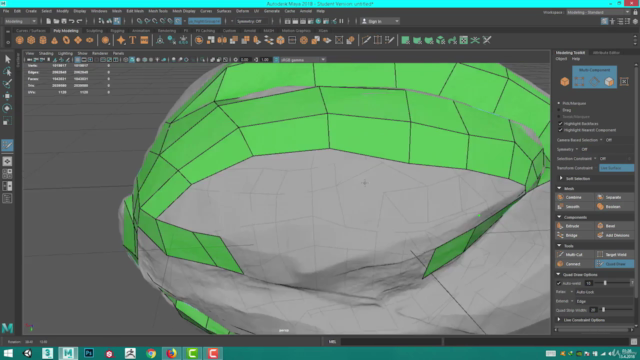The height and width of the screenshot is (360, 640).
Task: Click the Quad Draw button
Action: click(x=614, y=264)
